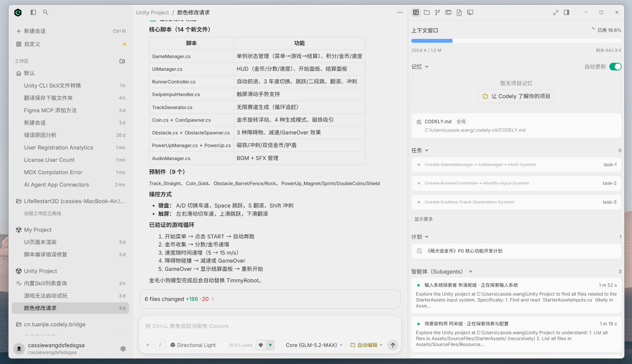Open the sidebar search
The image size is (632, 364).
click(x=45, y=12)
